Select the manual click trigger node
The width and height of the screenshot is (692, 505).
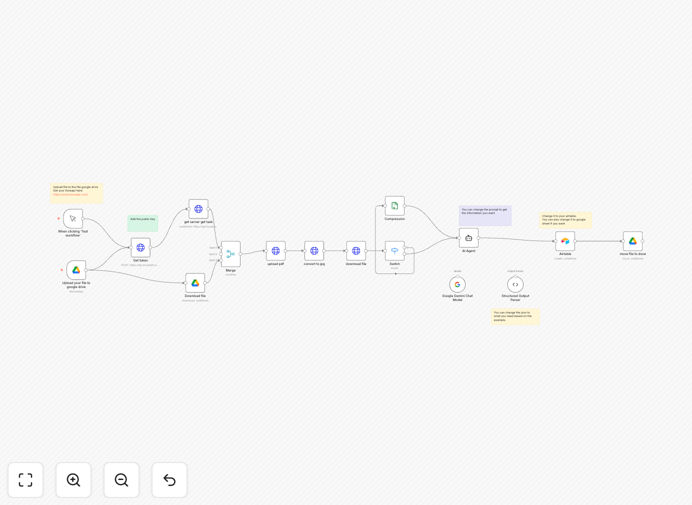[x=73, y=219]
